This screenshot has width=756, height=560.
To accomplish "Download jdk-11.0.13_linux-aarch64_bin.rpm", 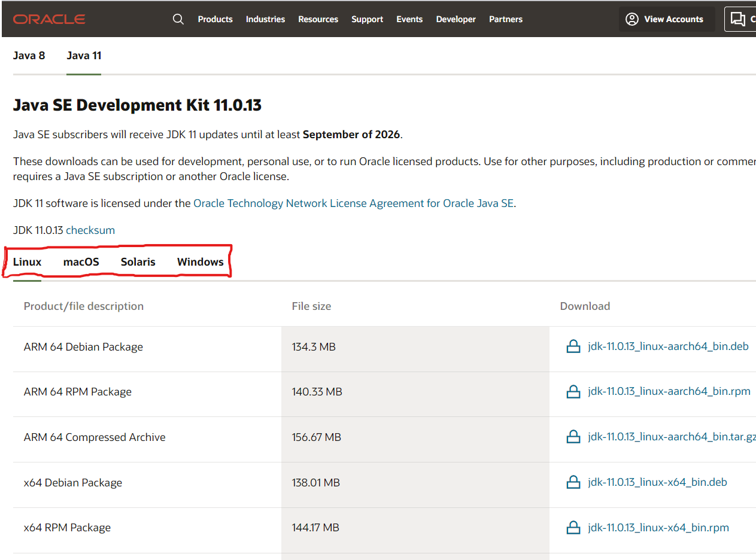I will (x=669, y=391).
